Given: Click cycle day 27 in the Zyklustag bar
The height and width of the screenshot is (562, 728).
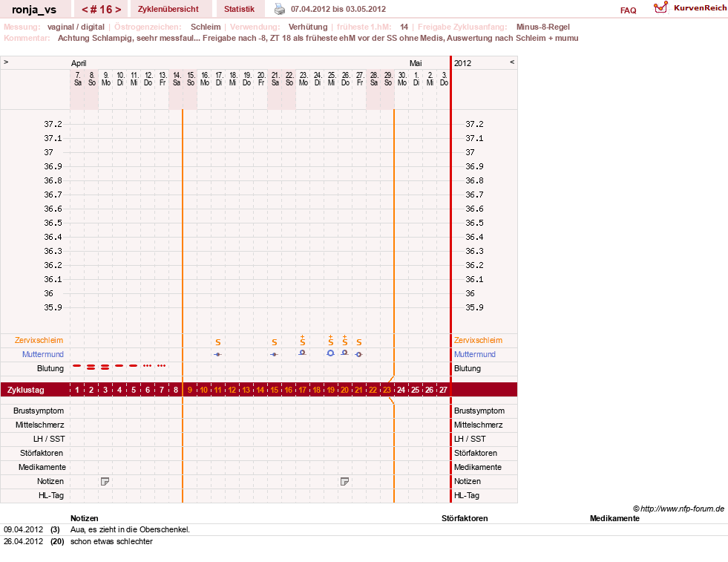Looking at the screenshot, I should (443, 390).
